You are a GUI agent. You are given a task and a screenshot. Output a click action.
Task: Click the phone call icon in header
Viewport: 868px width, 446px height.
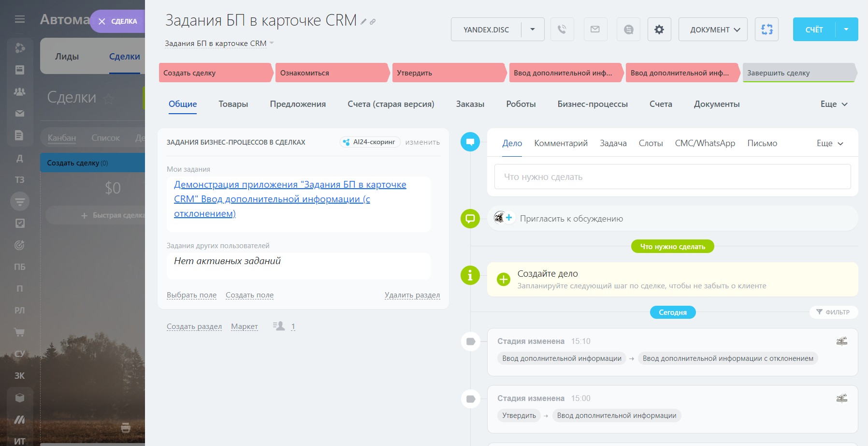pyautogui.click(x=562, y=30)
